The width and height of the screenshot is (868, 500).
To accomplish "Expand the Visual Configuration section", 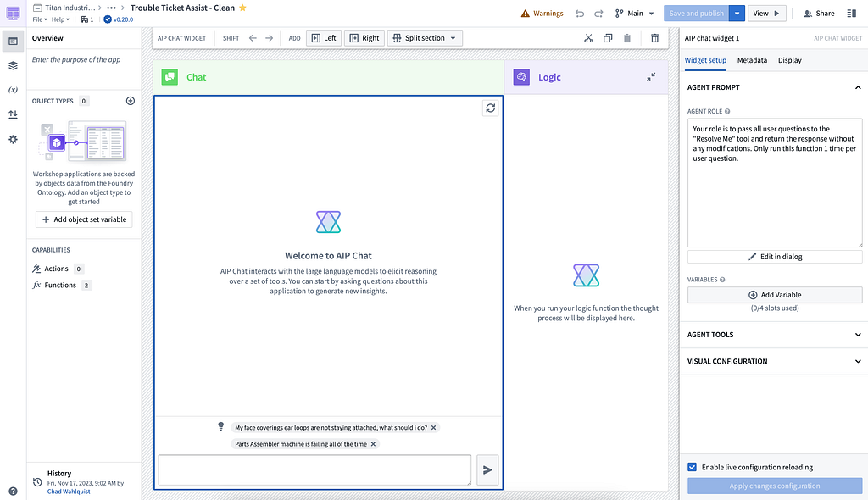I will coord(775,362).
